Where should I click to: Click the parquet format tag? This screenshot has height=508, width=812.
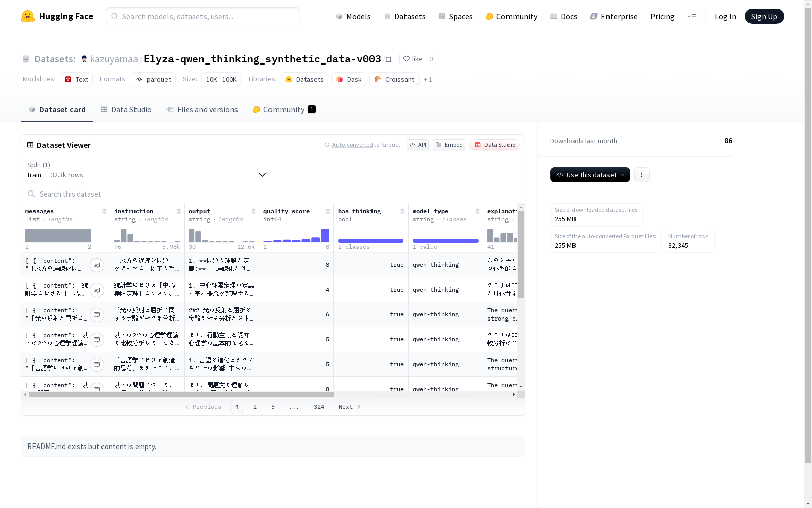(153, 79)
